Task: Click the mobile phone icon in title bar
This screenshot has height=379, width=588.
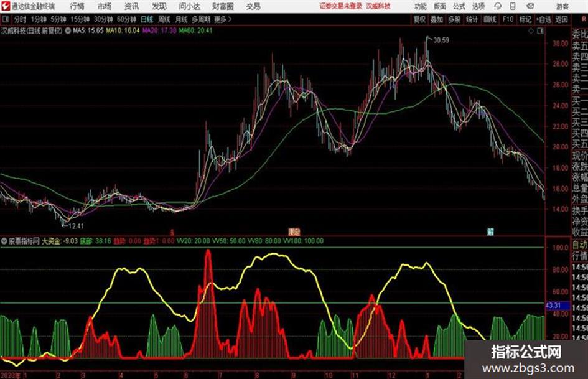Action: (513, 6)
